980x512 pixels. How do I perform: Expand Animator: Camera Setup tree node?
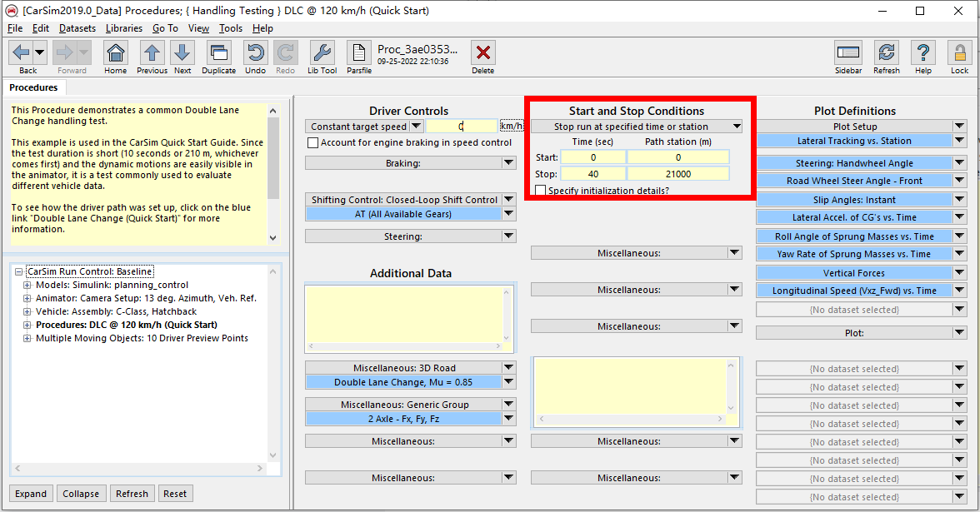27,298
